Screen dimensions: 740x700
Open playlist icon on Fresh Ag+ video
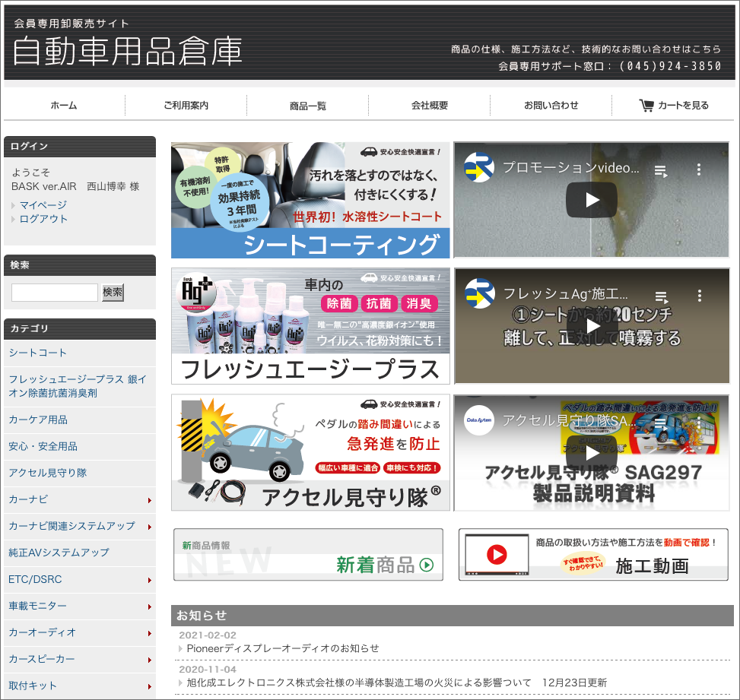point(661,296)
